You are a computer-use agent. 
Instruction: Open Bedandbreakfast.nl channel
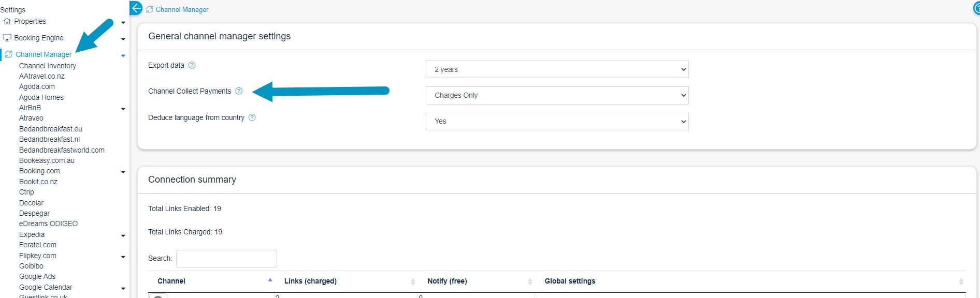pyautogui.click(x=50, y=139)
